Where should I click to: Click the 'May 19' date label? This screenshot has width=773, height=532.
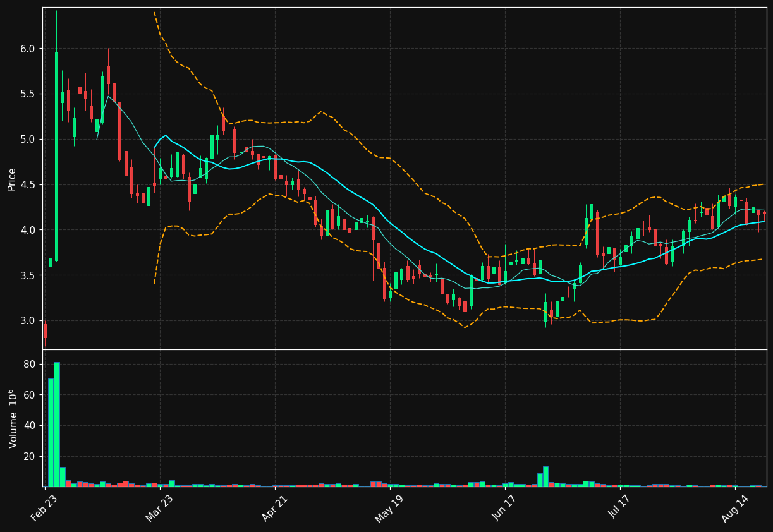(389, 509)
